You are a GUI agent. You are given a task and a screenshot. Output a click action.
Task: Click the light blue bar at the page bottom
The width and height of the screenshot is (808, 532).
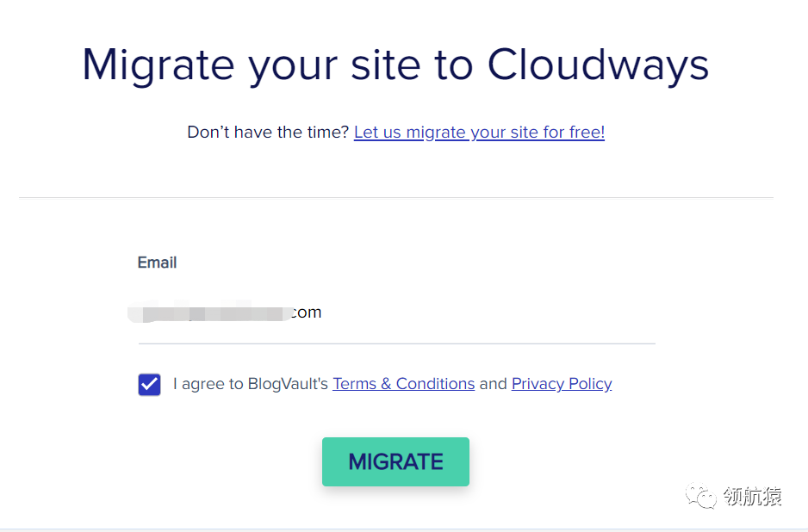point(404,529)
